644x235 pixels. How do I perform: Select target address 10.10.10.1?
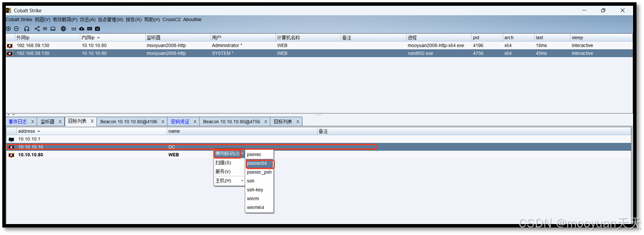pyautogui.click(x=29, y=139)
